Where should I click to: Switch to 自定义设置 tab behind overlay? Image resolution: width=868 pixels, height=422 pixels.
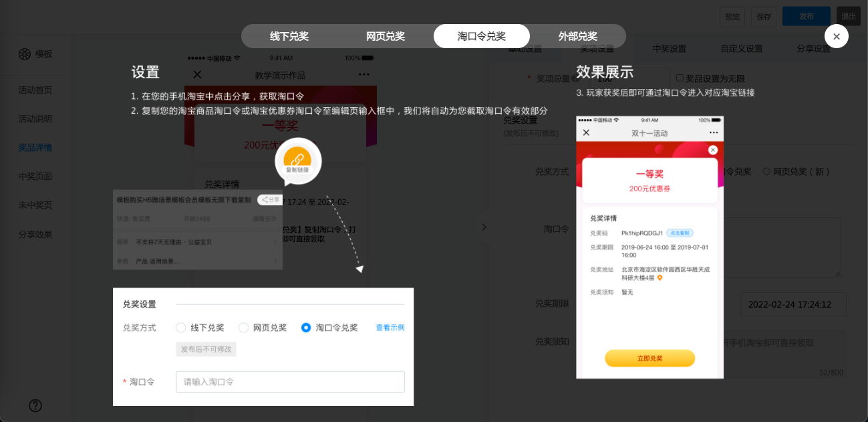[742, 49]
